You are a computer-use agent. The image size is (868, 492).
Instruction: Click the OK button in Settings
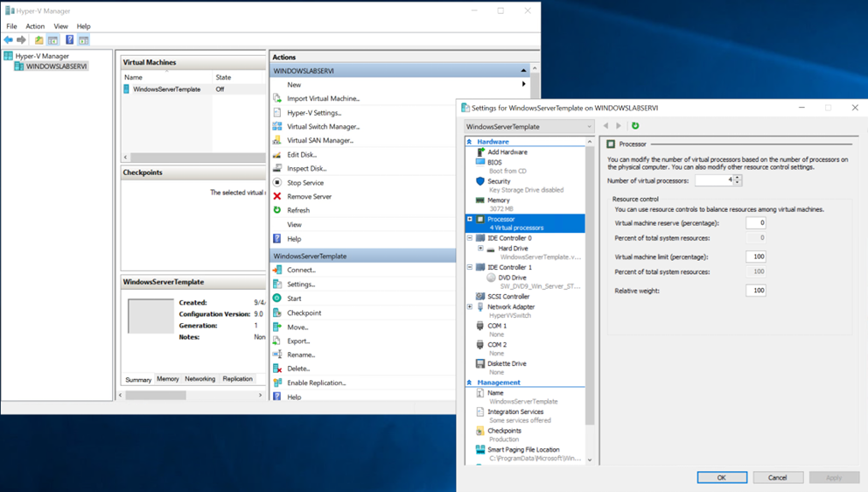point(722,477)
